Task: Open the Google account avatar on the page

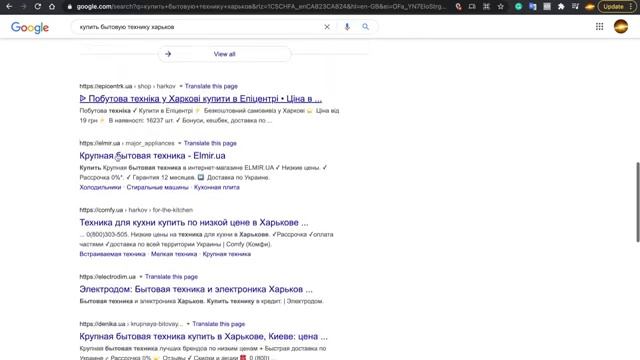Action: tap(621, 27)
